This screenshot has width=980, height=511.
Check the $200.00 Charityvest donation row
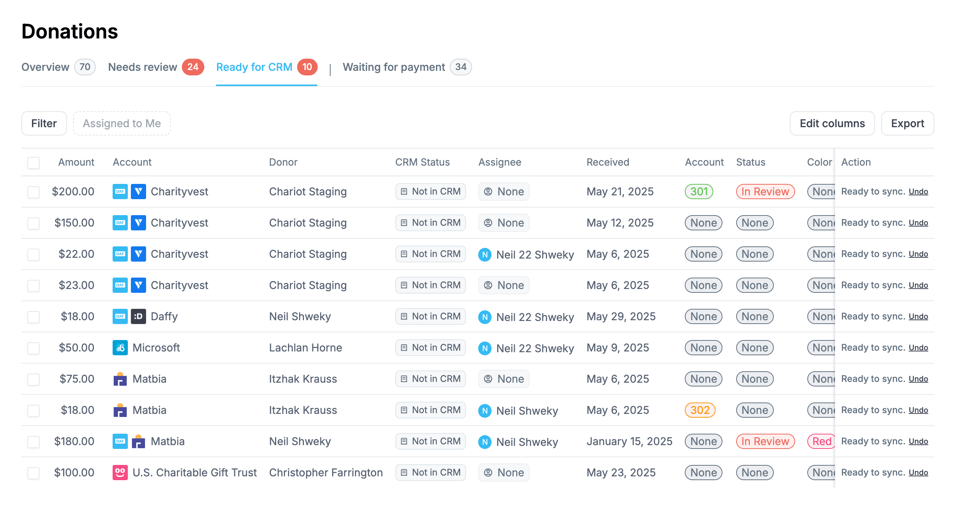[x=33, y=192]
